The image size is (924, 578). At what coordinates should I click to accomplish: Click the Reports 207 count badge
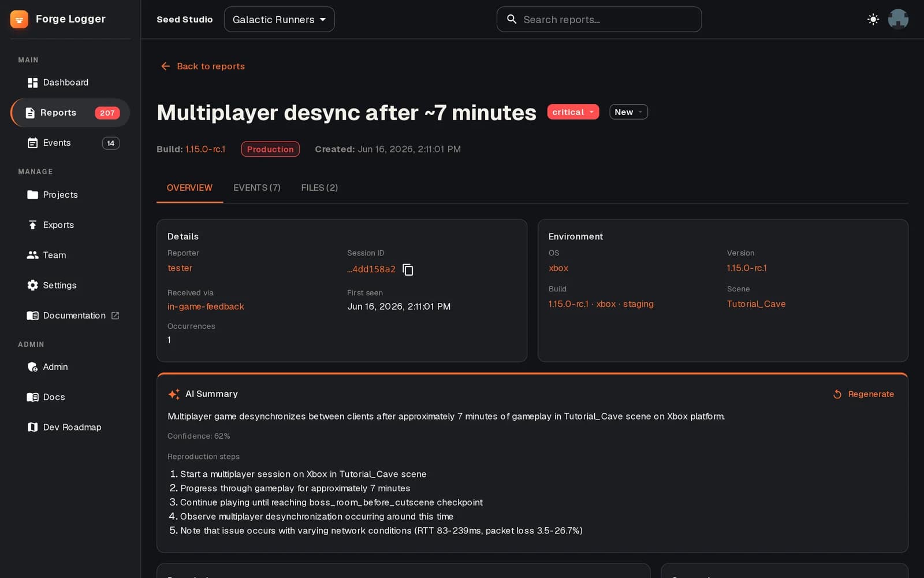[x=107, y=113]
